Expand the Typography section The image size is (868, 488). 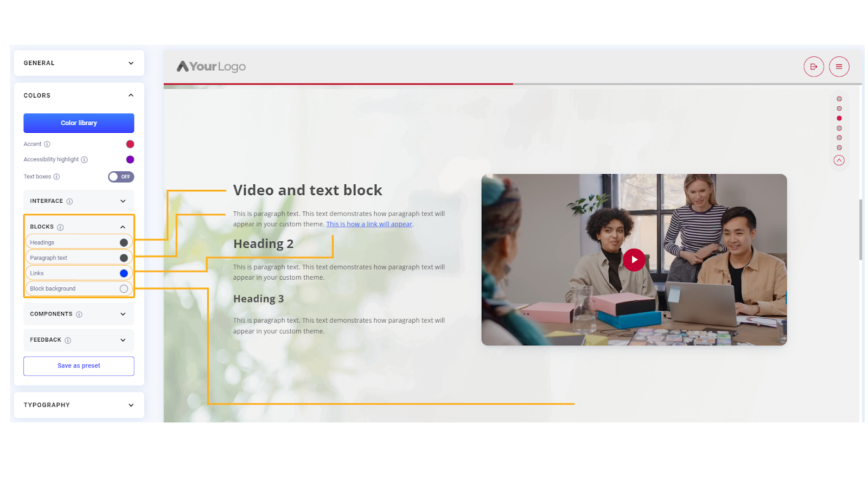79,405
